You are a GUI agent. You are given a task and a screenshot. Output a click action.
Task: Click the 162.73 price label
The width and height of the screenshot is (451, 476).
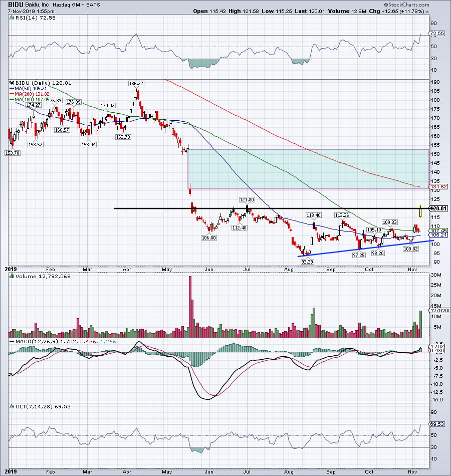click(x=123, y=137)
